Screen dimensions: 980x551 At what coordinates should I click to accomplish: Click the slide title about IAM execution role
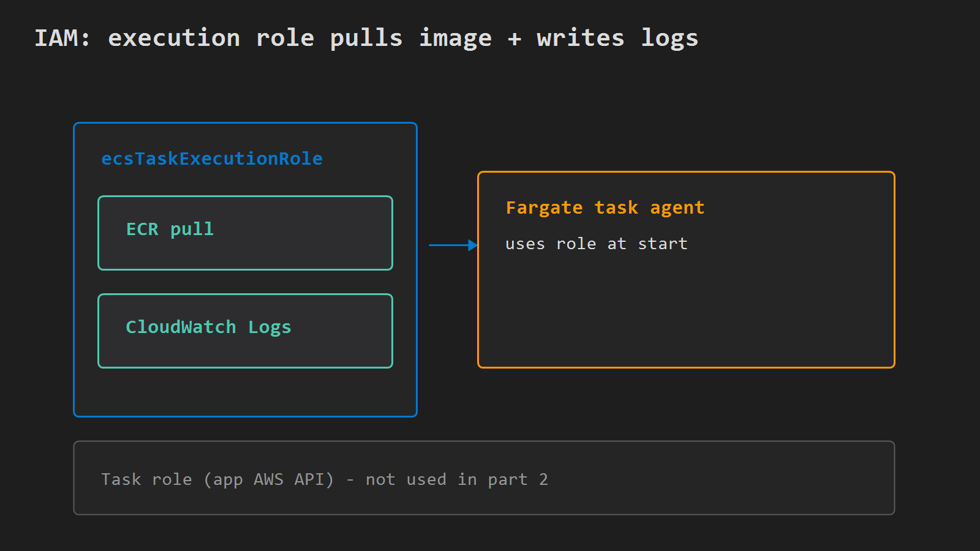366,38
